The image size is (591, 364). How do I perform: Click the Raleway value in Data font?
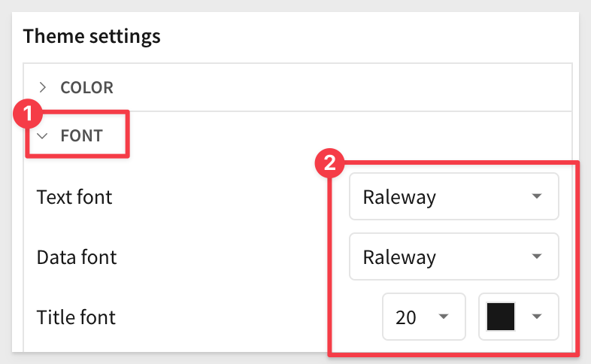pyautogui.click(x=399, y=258)
